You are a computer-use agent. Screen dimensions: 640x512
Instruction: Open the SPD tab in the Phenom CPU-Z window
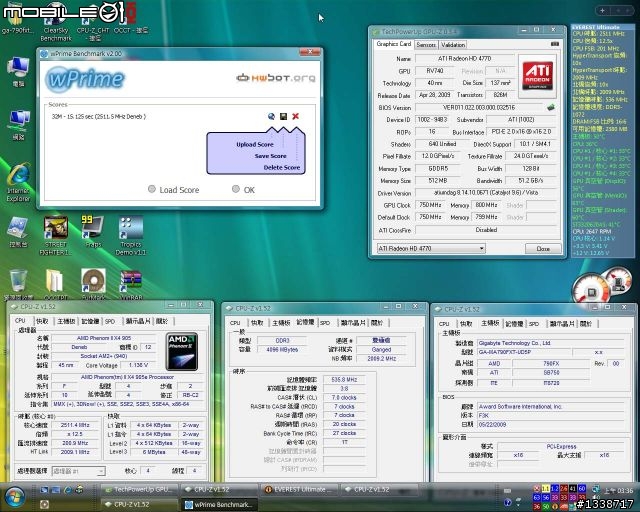110,321
